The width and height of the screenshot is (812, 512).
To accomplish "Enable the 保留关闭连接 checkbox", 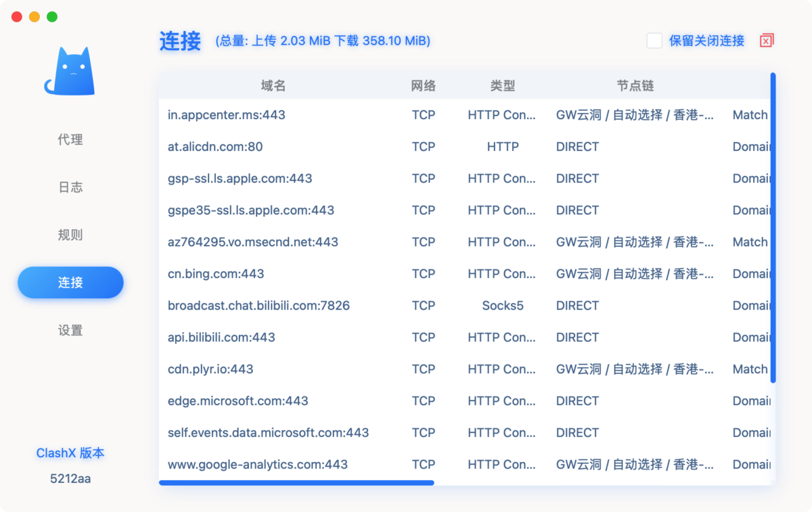I will (654, 41).
